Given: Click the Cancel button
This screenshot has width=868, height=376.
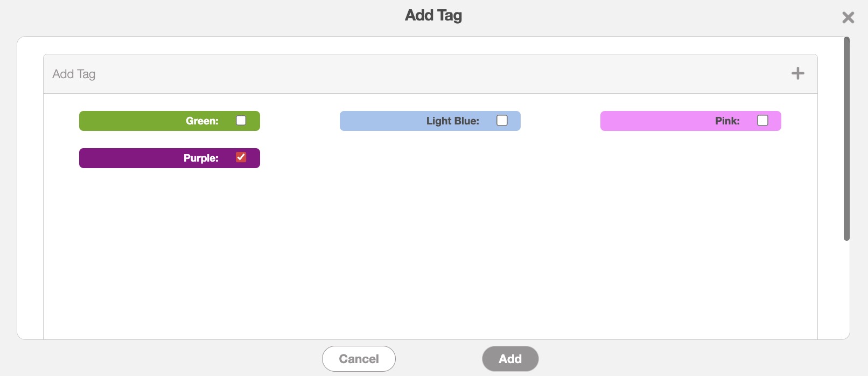Looking at the screenshot, I should click(x=359, y=359).
